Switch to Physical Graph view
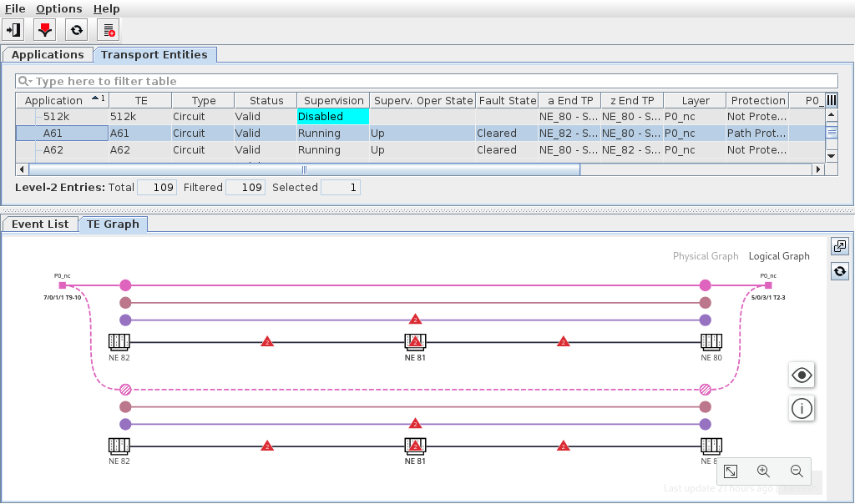 click(x=706, y=256)
